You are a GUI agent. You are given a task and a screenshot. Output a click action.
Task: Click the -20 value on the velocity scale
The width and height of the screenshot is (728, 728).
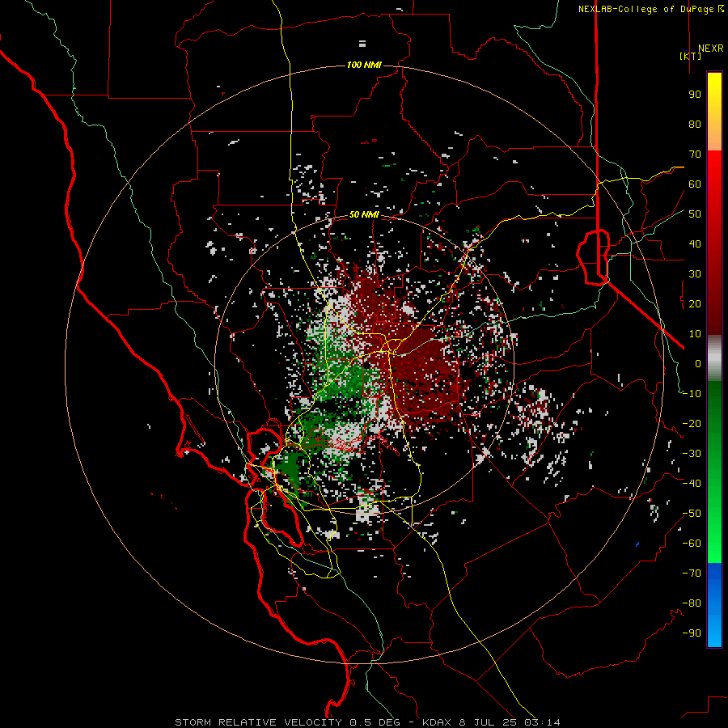tap(692, 423)
